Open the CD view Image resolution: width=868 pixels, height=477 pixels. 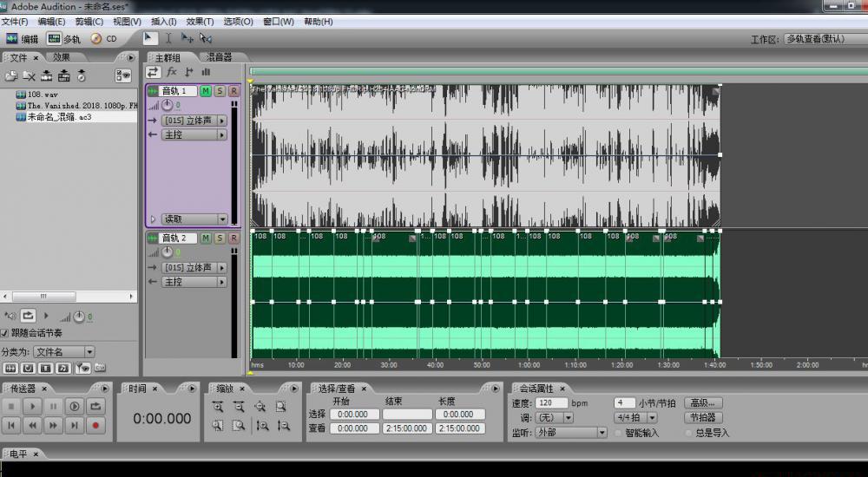104,39
